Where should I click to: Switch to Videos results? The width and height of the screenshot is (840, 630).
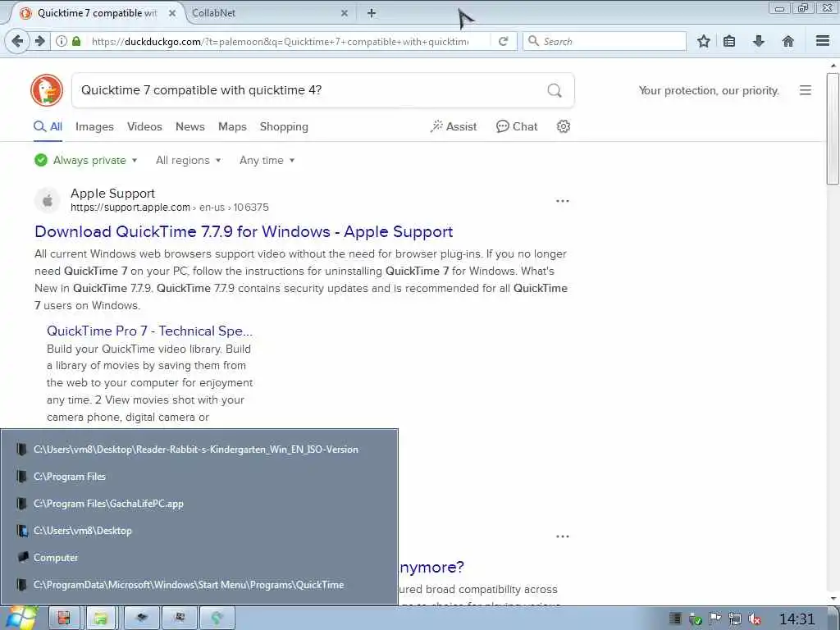click(144, 126)
